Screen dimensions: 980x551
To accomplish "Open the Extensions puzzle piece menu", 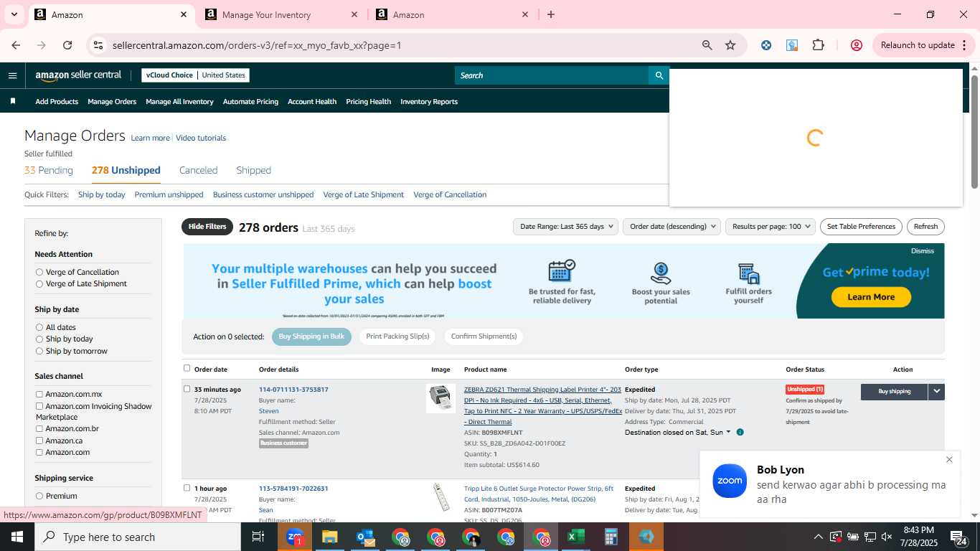I will click(818, 45).
